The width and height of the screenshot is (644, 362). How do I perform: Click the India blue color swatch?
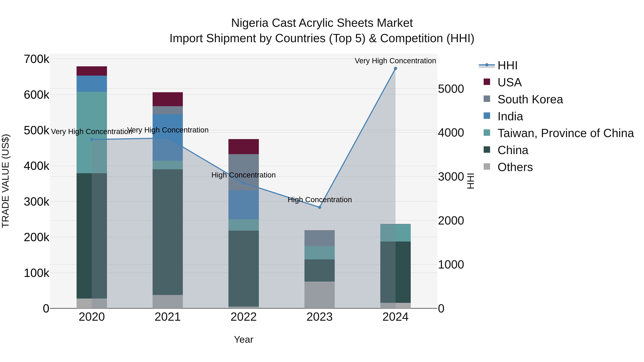[x=487, y=116]
